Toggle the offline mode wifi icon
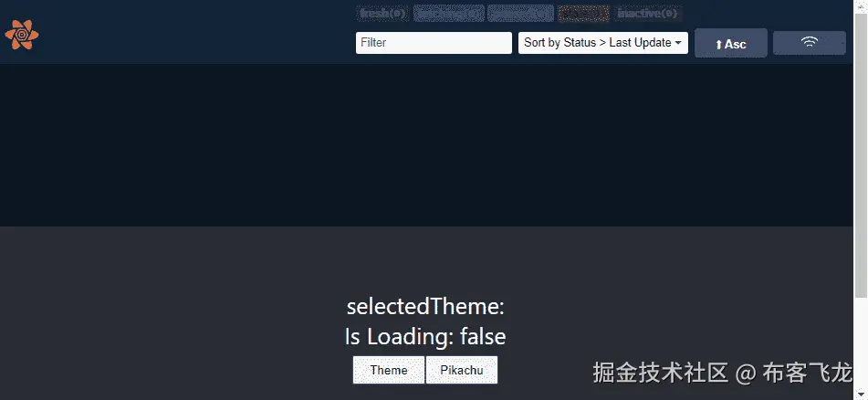 pos(810,43)
